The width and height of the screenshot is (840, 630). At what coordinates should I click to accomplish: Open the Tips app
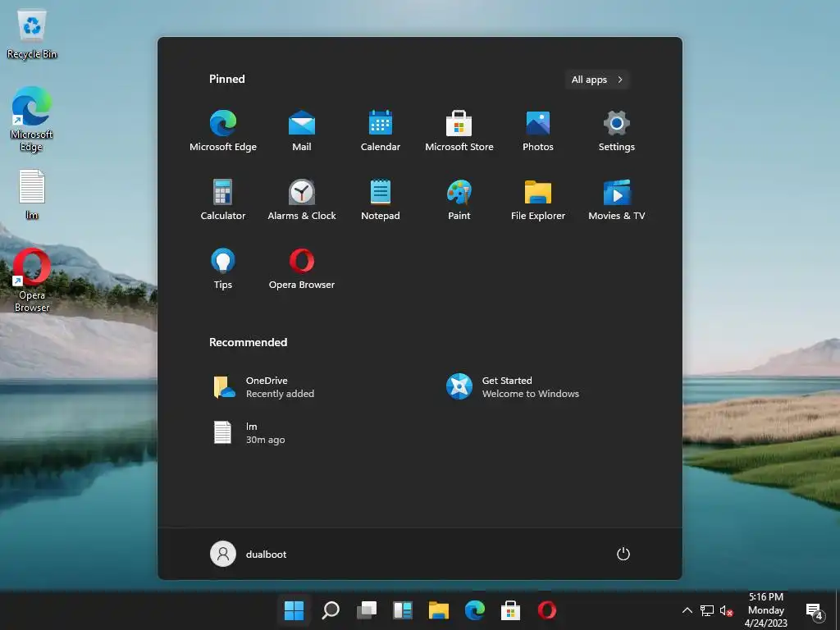pyautogui.click(x=223, y=269)
